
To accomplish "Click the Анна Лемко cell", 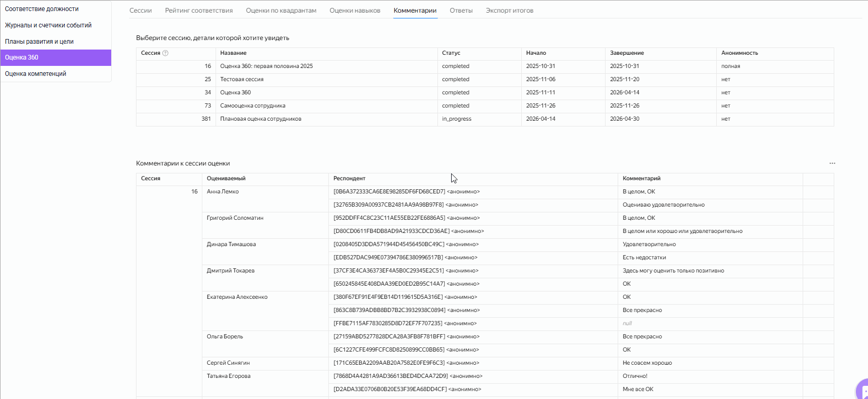I will click(x=223, y=192).
